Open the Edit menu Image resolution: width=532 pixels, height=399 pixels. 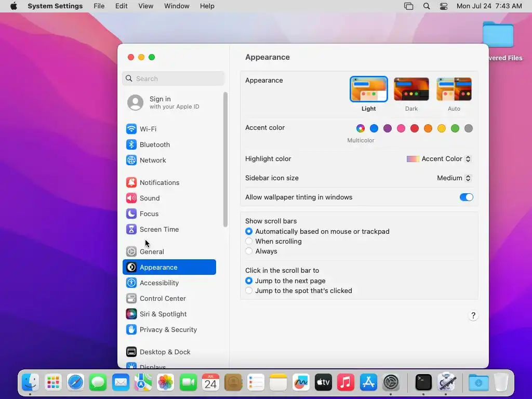(x=121, y=6)
